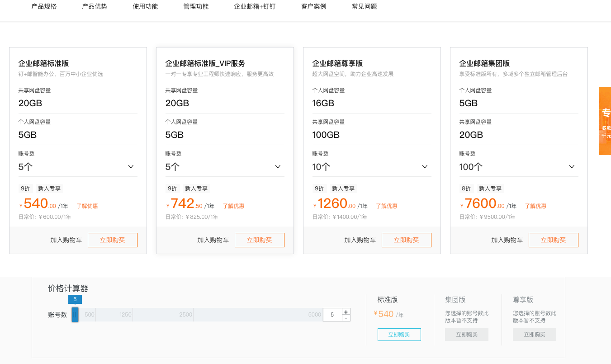The width and height of the screenshot is (611, 364).
Task: Switch to the 产品优势 tab
Action: pyautogui.click(x=95, y=6)
